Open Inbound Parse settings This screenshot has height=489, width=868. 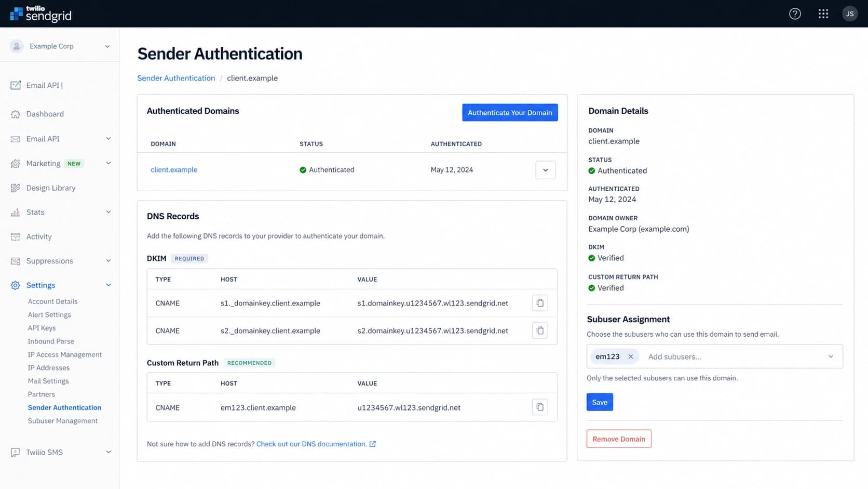point(51,341)
